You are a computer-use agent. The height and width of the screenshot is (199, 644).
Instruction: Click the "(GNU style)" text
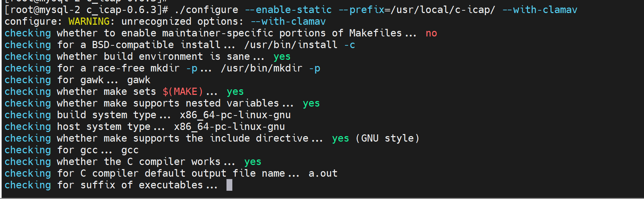click(x=387, y=138)
